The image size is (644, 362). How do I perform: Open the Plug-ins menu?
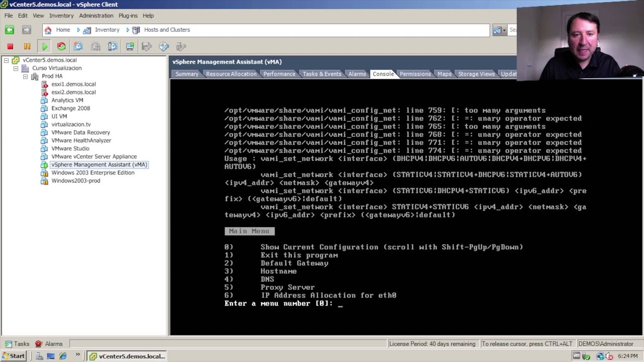[x=128, y=16]
